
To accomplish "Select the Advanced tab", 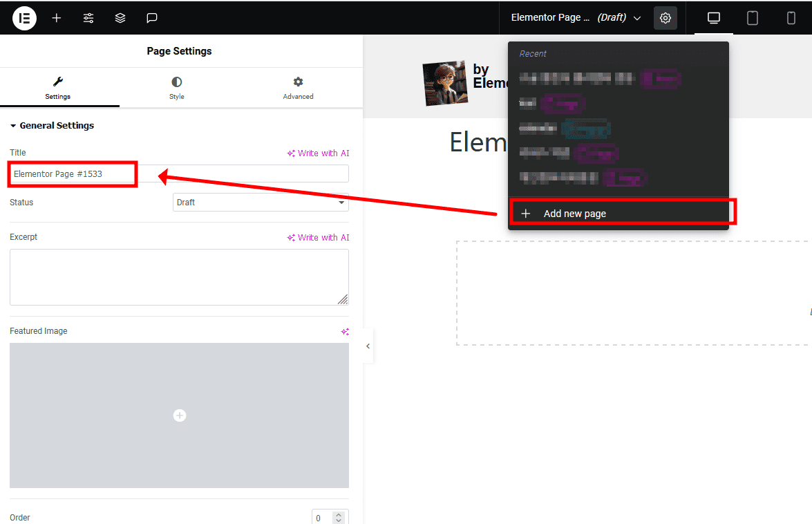I will [298, 88].
